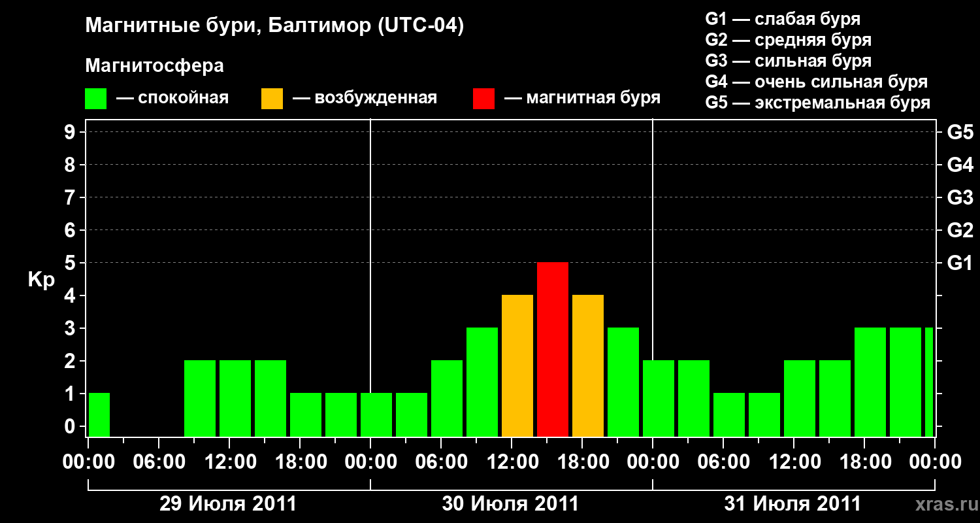
Task: Click the first green Kp 1 bar at 00:00 on 29 July
Action: tap(99, 415)
